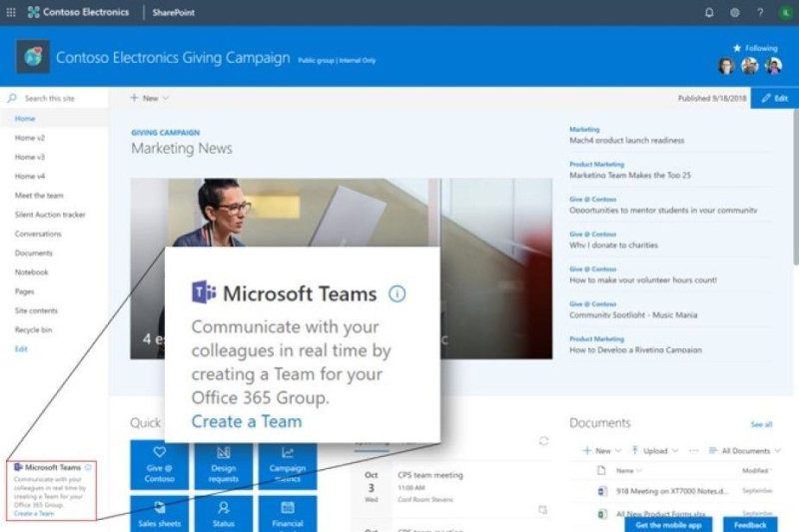Open the app launcher waffle icon
Viewport: 799px width, 532px height.
pyautogui.click(x=11, y=12)
